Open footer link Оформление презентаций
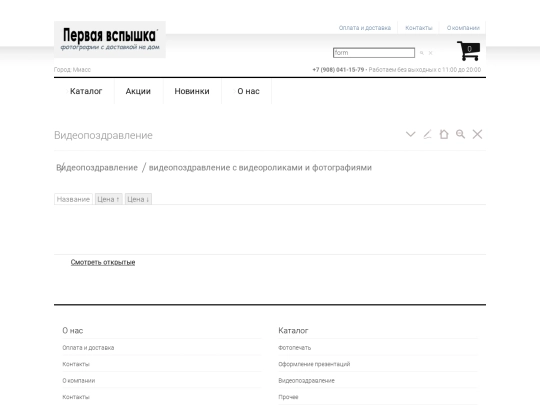The width and height of the screenshot is (540, 405). pos(314,364)
